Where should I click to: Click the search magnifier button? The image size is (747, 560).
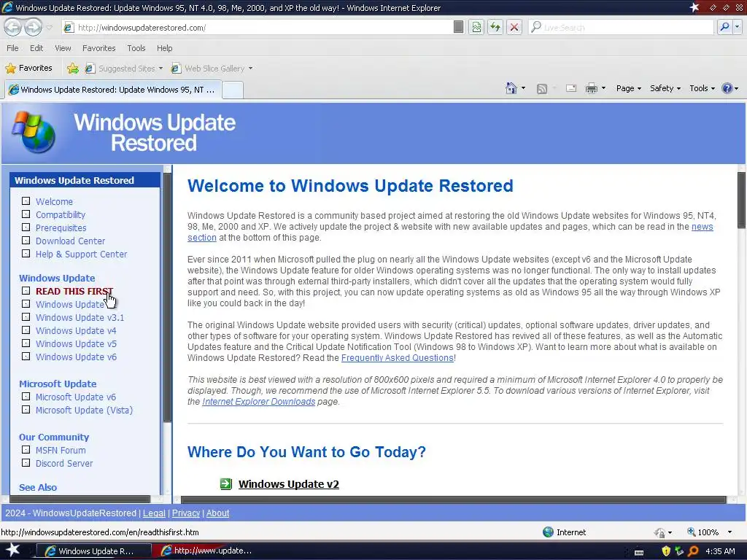724,27
